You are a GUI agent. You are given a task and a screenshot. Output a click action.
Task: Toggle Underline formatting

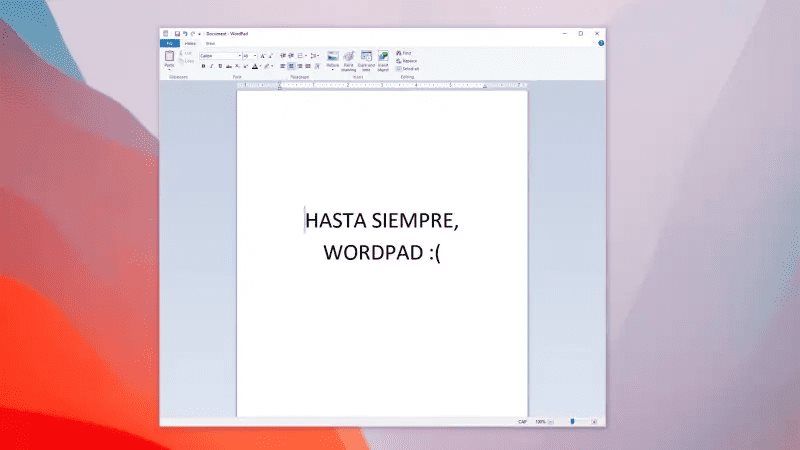pyautogui.click(x=220, y=66)
